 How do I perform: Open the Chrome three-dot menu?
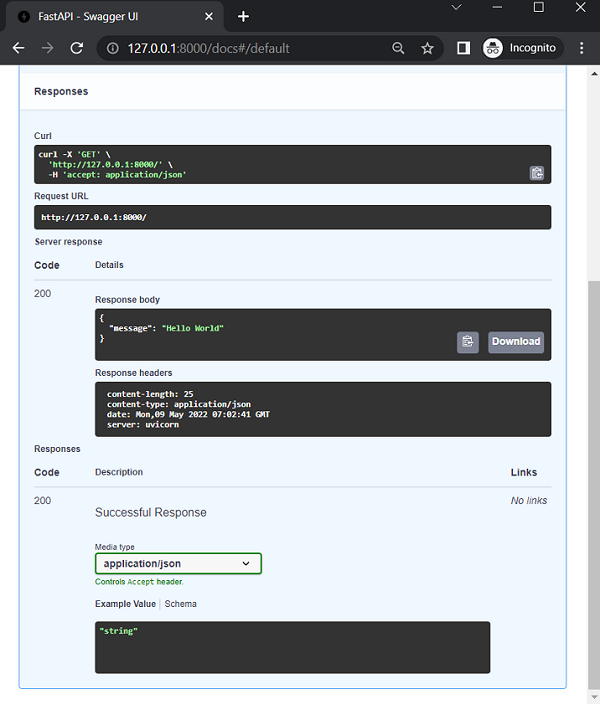[582, 48]
